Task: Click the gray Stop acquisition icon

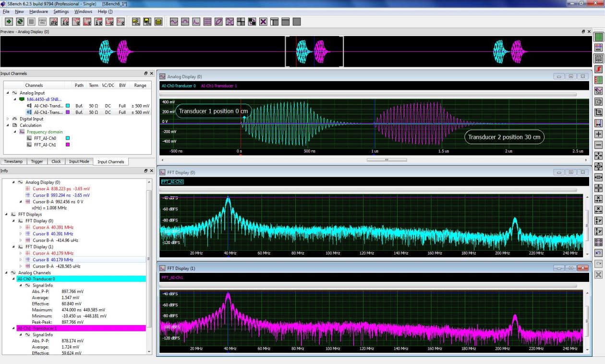Action: tap(31, 22)
